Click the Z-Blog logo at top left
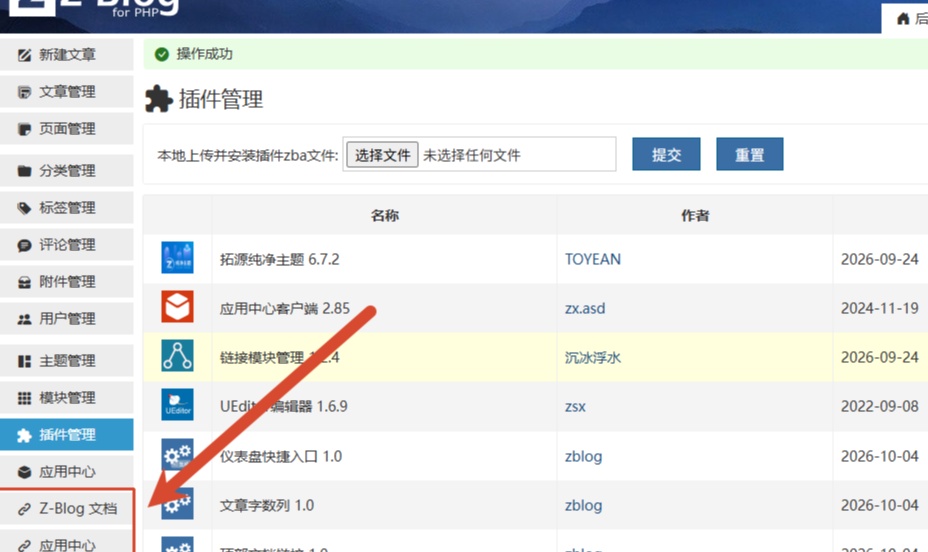 (x=95, y=8)
